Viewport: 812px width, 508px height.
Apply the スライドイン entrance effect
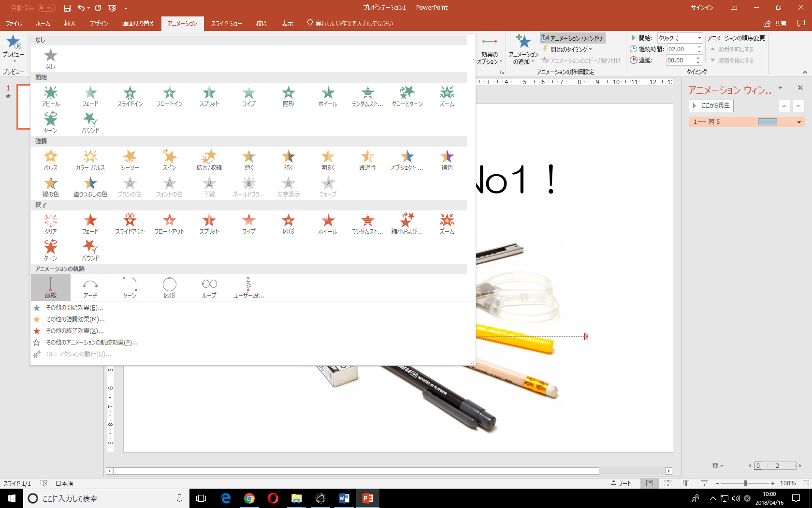pos(130,96)
